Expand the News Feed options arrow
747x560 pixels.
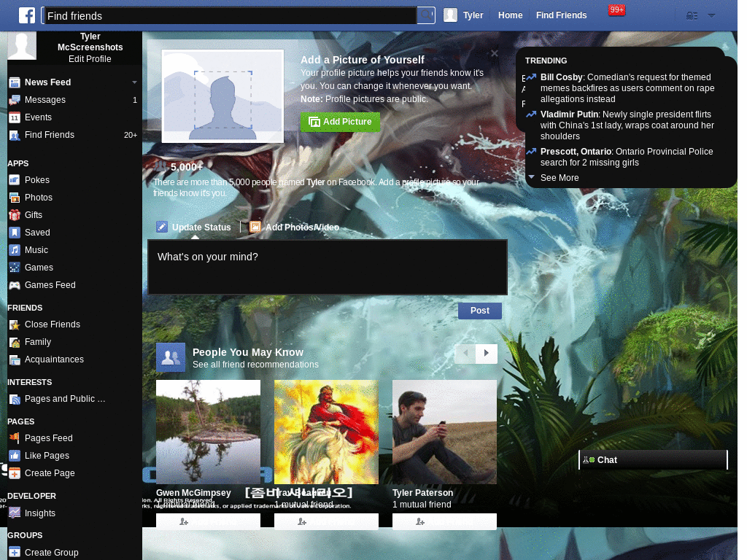(134, 82)
